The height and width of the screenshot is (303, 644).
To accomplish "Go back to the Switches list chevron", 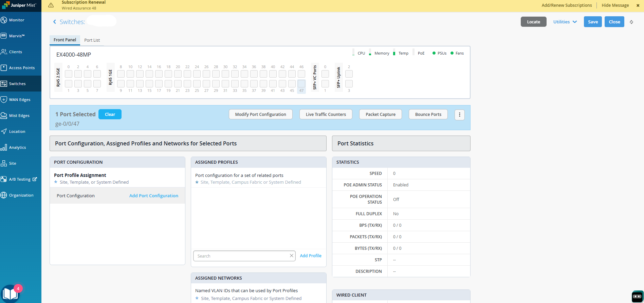I will pyautogui.click(x=55, y=22).
